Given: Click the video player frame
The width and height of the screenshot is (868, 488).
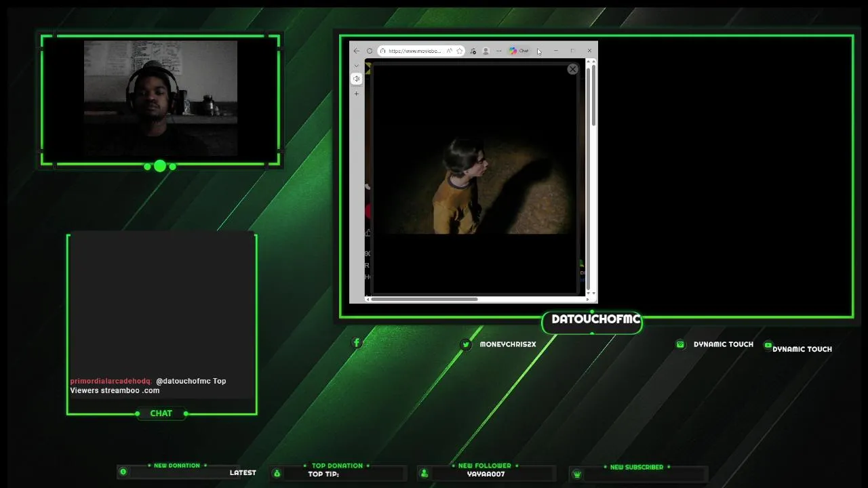Looking at the screenshot, I should coord(475,180).
